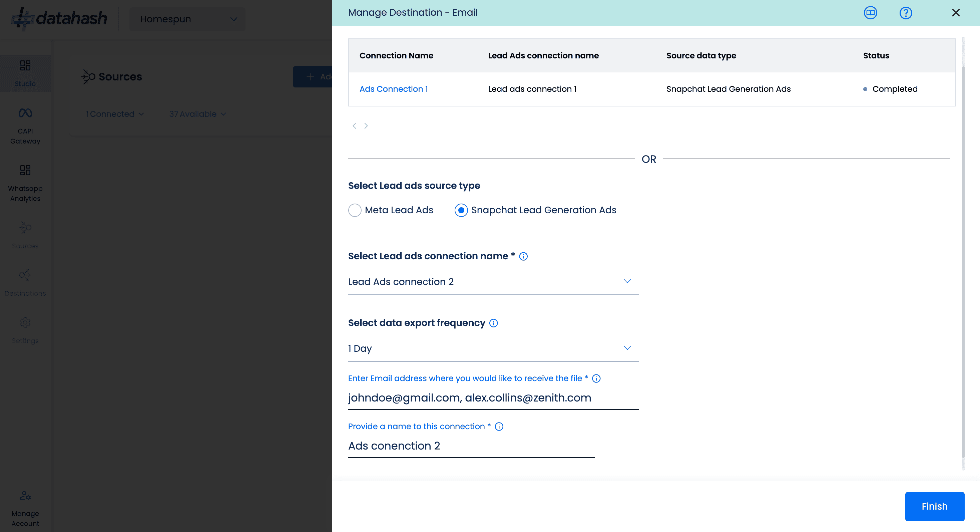Go to next table page arrow
Image resolution: width=980 pixels, height=532 pixels.
click(366, 125)
